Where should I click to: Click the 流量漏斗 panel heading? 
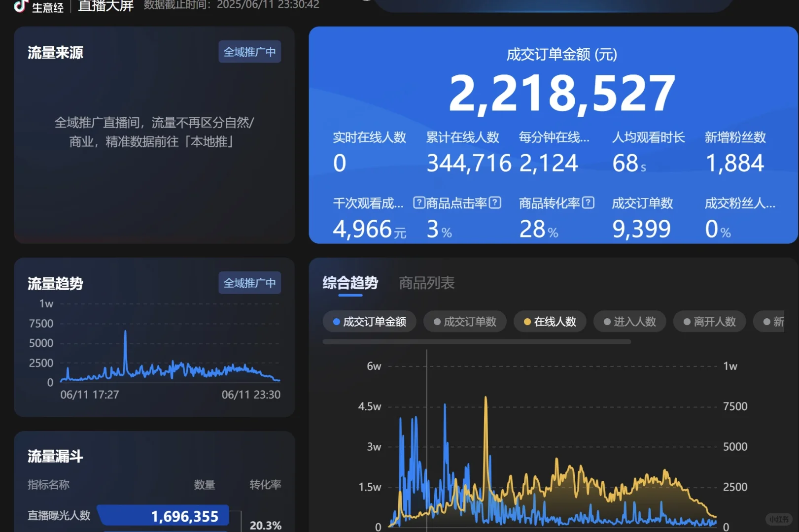coord(55,457)
